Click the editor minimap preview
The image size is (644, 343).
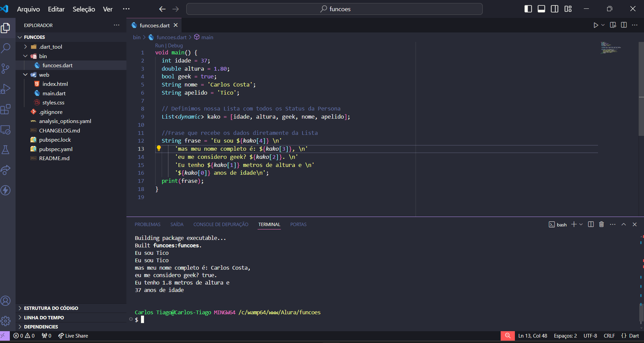point(611,48)
